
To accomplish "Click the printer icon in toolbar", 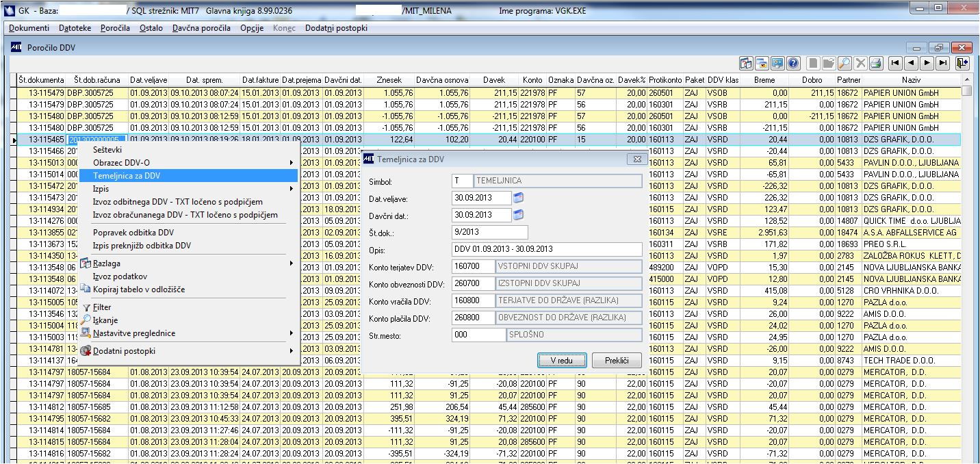I will (876, 63).
